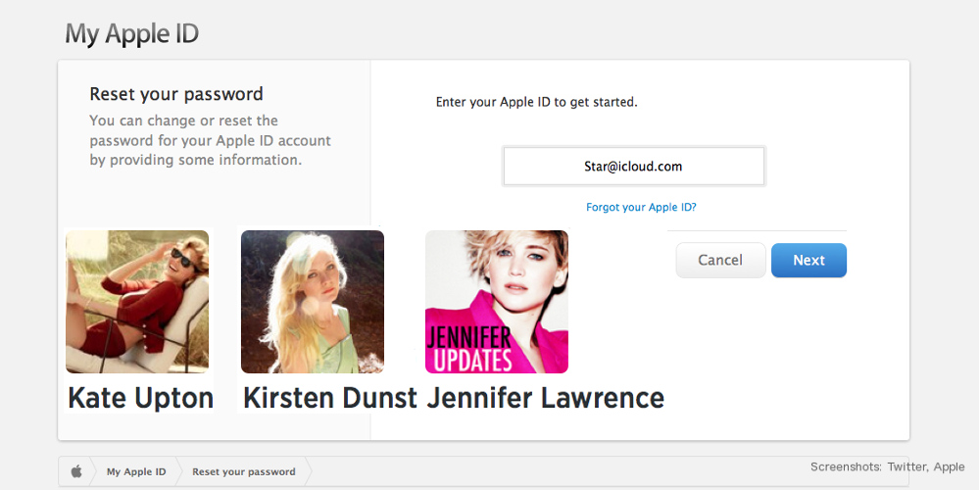Click the photo above the Kirsten Dunst caption

pos(313,302)
